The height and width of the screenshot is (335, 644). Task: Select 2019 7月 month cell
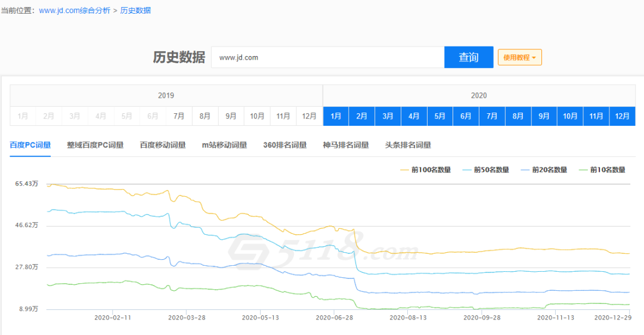click(179, 116)
